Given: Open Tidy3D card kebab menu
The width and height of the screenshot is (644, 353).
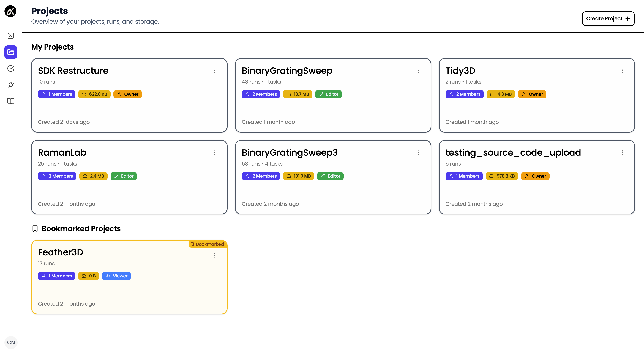Looking at the screenshot, I should (x=622, y=71).
